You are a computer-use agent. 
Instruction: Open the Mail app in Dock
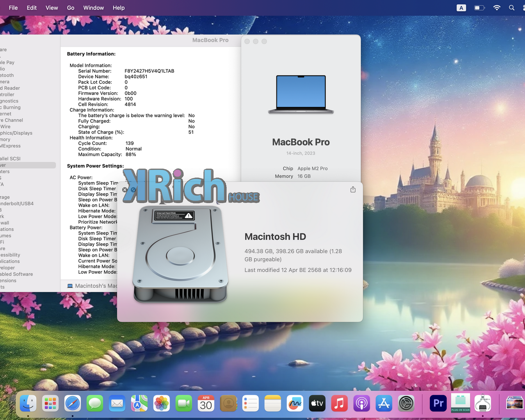(117, 404)
